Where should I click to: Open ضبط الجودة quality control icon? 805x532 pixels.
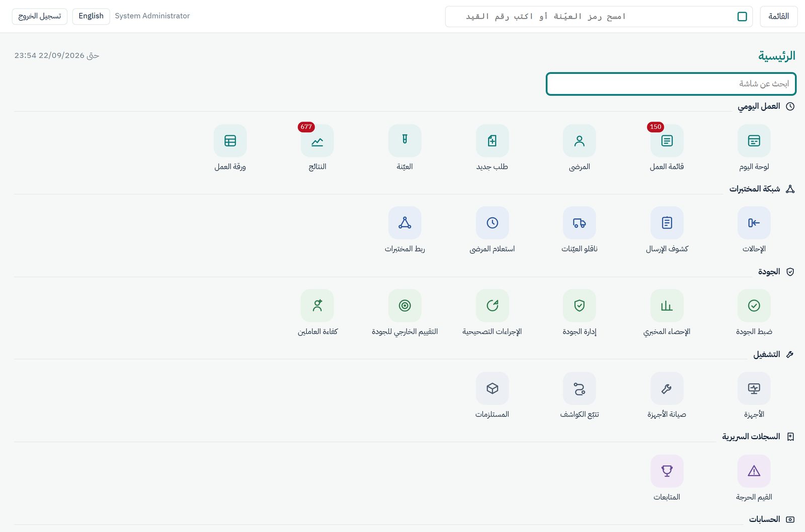754,305
